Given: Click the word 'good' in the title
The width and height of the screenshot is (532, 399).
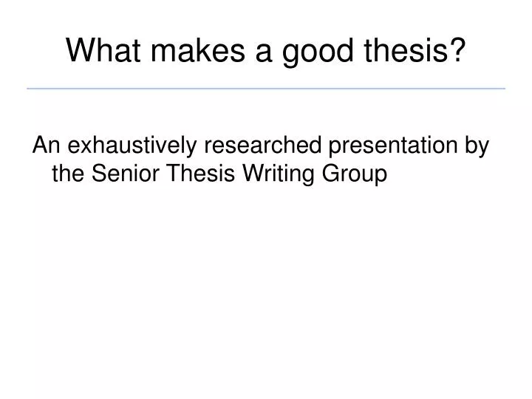Looking at the screenshot, I should coord(318,52).
